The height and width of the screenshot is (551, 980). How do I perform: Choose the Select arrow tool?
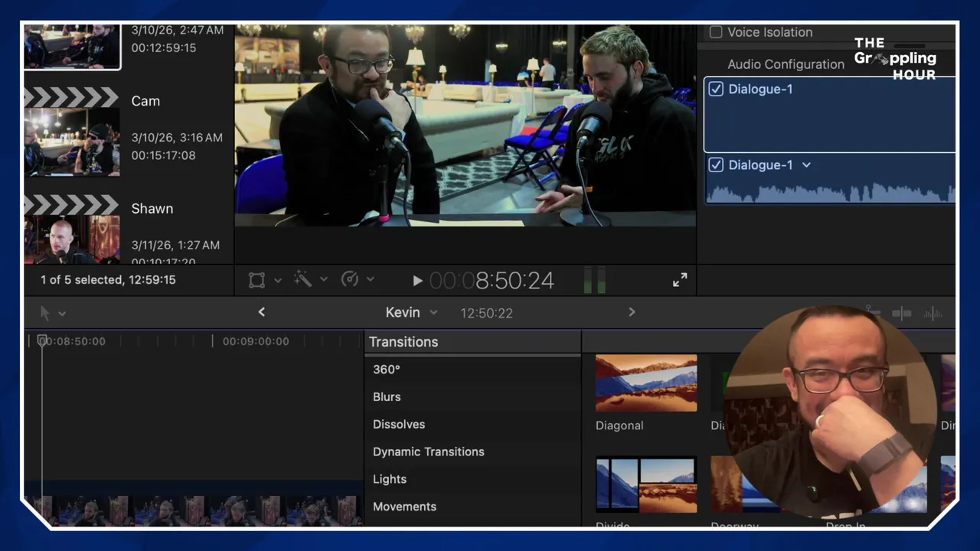click(45, 313)
